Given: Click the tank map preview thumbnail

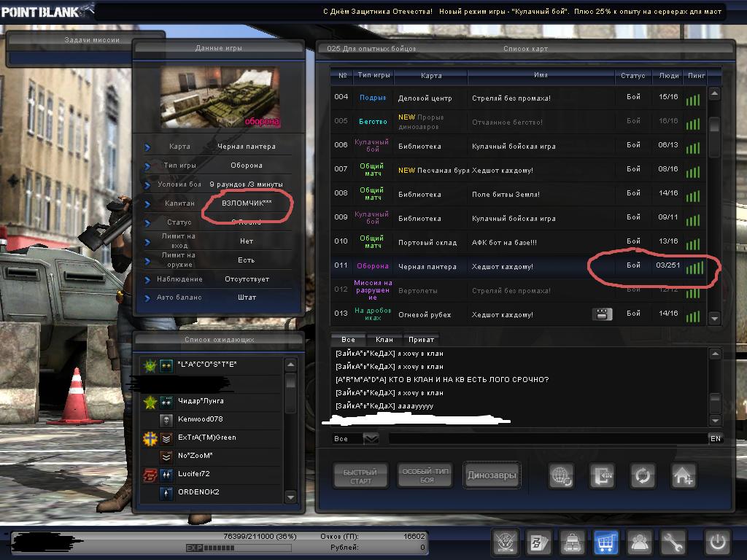Looking at the screenshot, I should pos(220,97).
